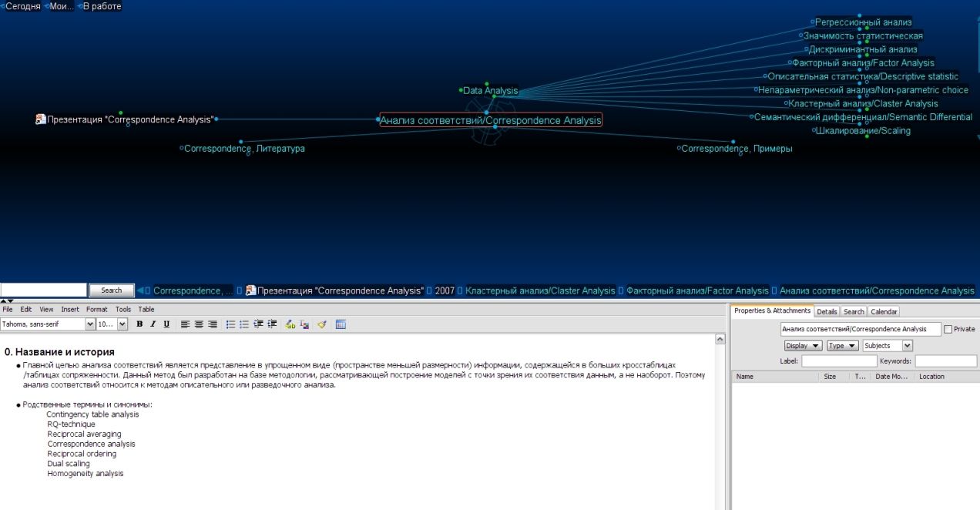Open the Type dropdown button
Screen dimensions: 980x510
click(842, 346)
